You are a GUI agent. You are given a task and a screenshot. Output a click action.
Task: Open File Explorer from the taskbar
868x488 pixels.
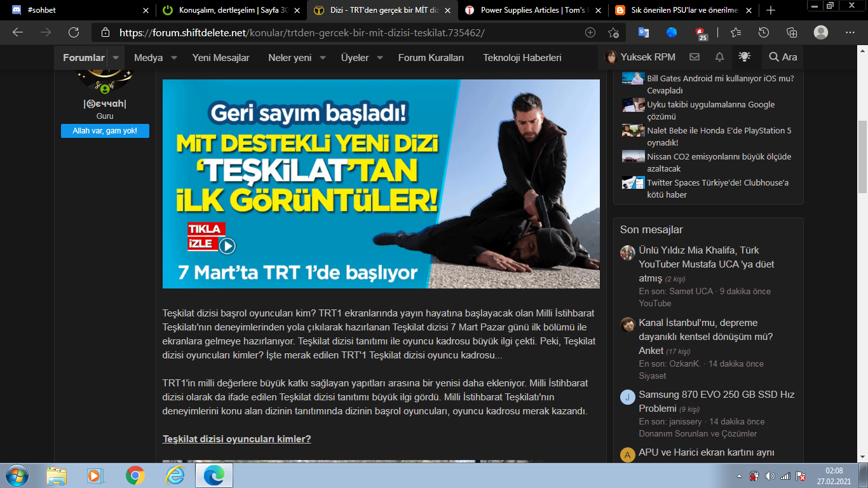coord(57,475)
